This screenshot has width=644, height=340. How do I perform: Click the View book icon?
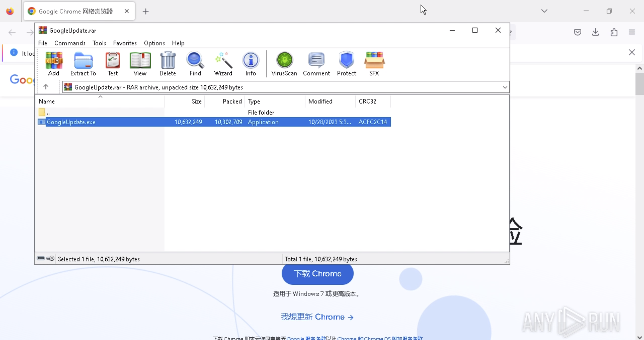coord(140,64)
